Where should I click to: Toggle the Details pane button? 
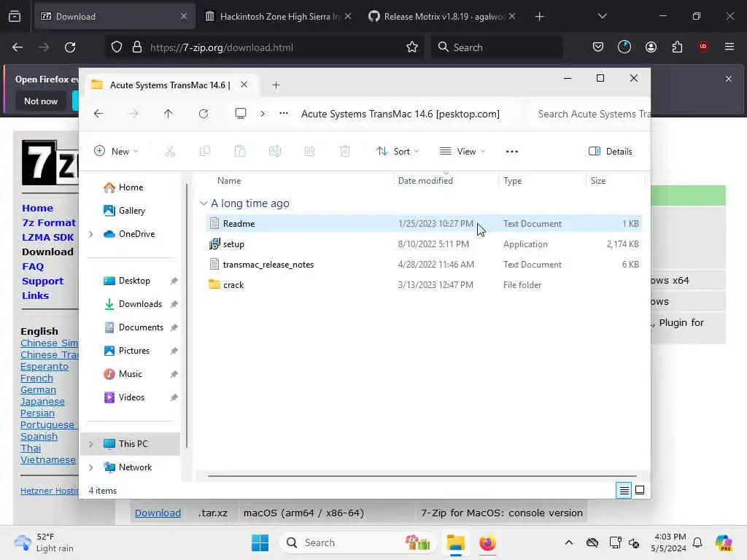pyautogui.click(x=611, y=152)
